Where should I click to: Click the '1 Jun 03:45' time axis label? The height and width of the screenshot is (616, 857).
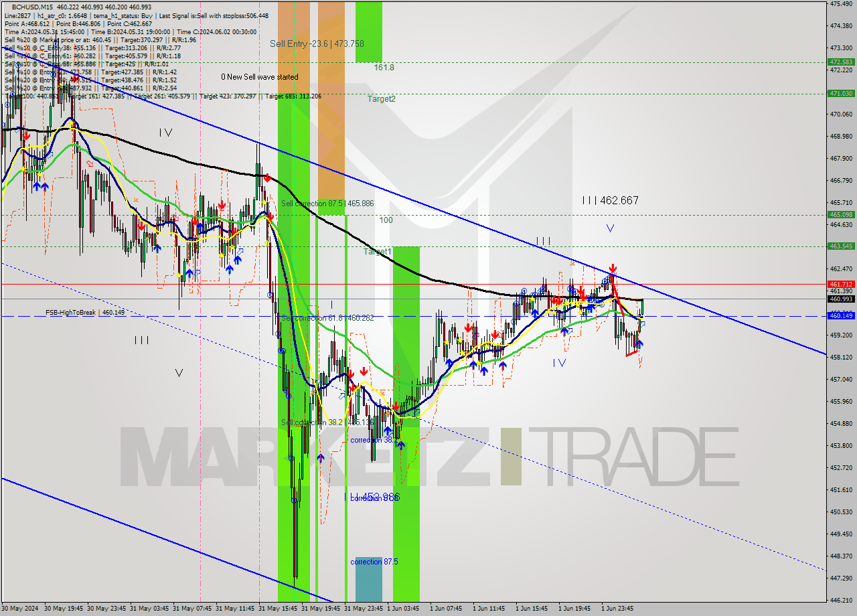tap(403, 609)
